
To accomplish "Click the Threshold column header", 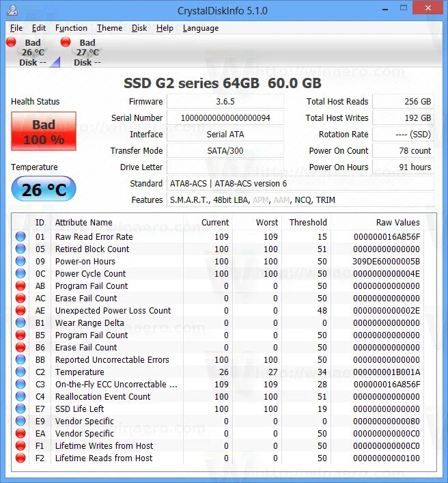I will [308, 223].
